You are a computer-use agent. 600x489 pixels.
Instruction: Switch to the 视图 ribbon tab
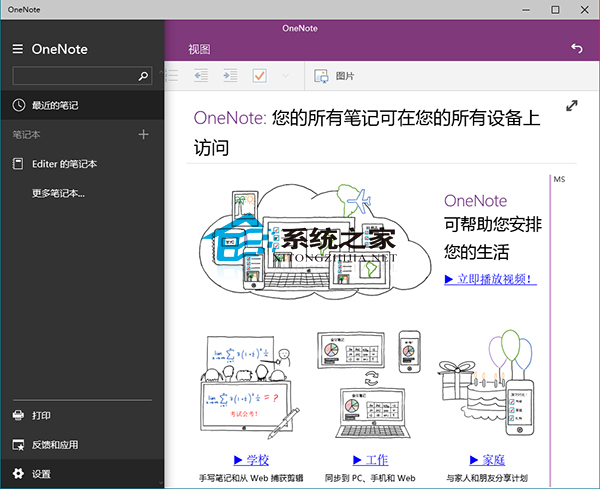coord(199,49)
